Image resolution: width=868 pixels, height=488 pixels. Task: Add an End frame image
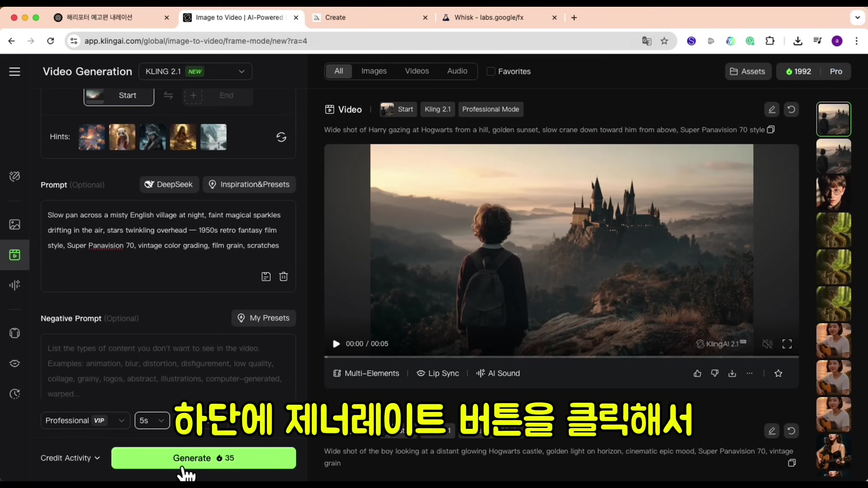coord(217,95)
